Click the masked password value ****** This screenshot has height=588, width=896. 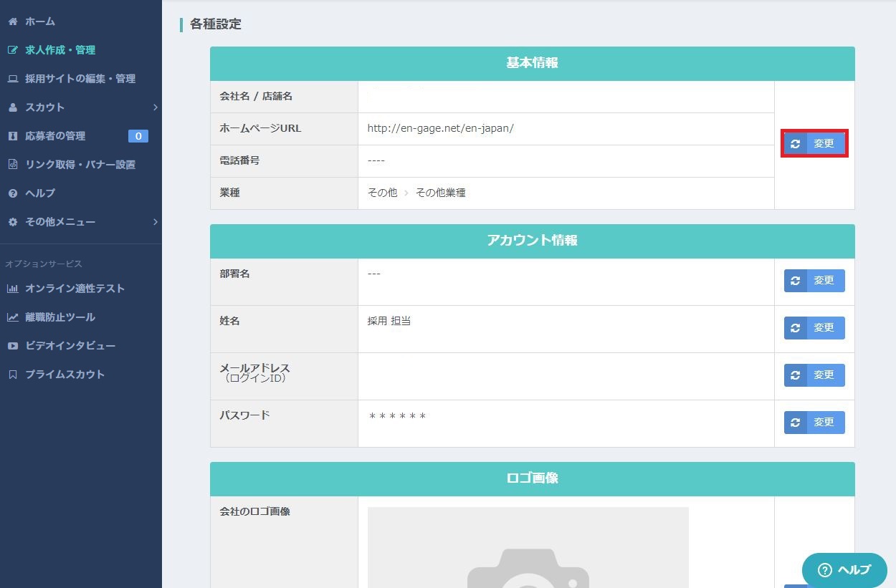(x=398, y=416)
